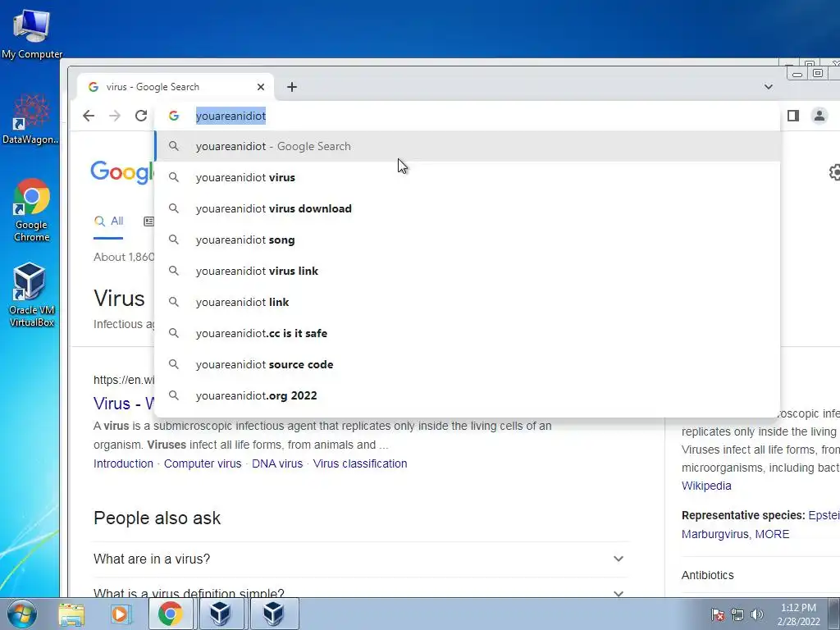Viewport: 840px width, 630px height.
Task: Expand 'What are in a virus?' question
Action: [x=361, y=559]
